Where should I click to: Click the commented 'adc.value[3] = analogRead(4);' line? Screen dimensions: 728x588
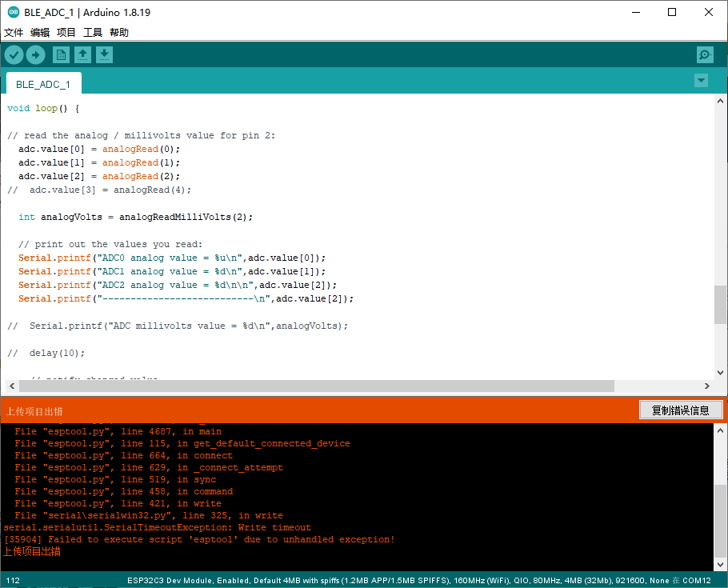(x=99, y=190)
